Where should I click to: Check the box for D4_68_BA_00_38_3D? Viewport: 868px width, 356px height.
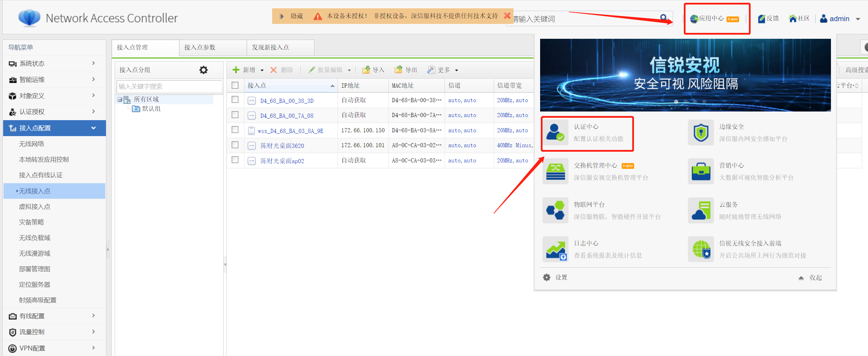coord(235,99)
